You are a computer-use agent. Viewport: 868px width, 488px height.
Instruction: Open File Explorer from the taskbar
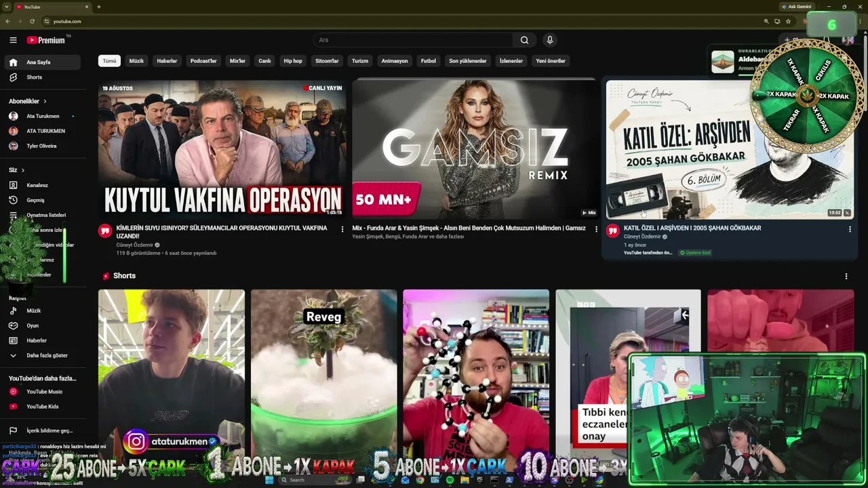[x=465, y=480]
